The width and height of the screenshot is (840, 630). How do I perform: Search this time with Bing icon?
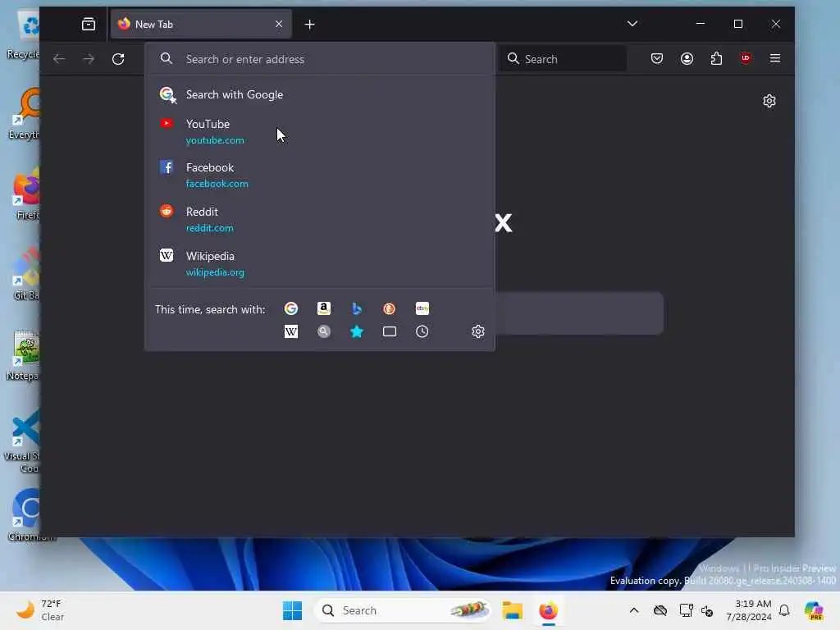point(357,308)
